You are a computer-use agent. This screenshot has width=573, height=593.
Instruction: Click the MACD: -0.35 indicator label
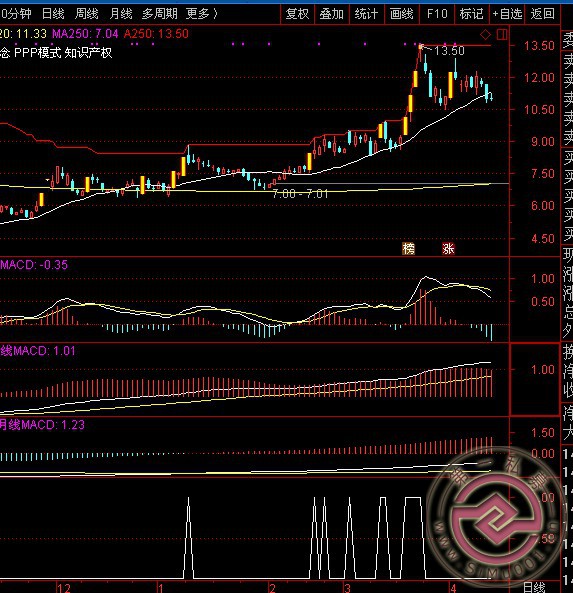[x=34, y=265]
